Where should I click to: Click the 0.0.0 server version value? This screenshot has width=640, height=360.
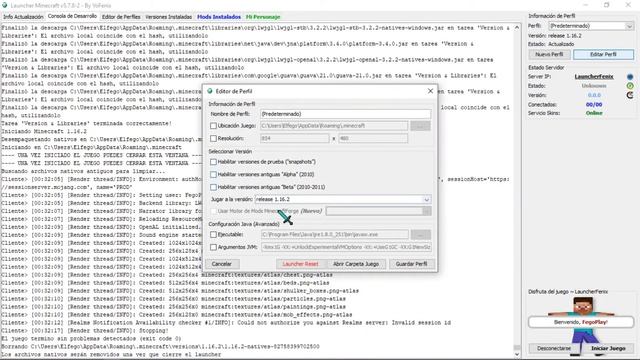click(594, 95)
